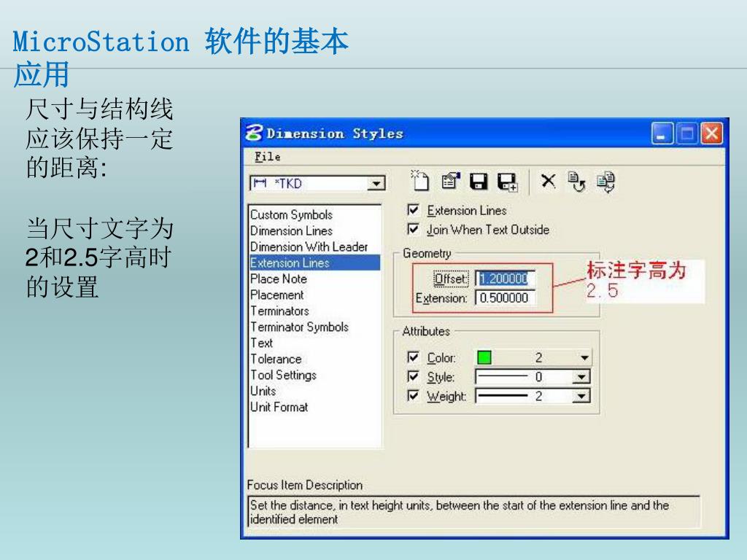Select Terminator Symbols category

315,327
